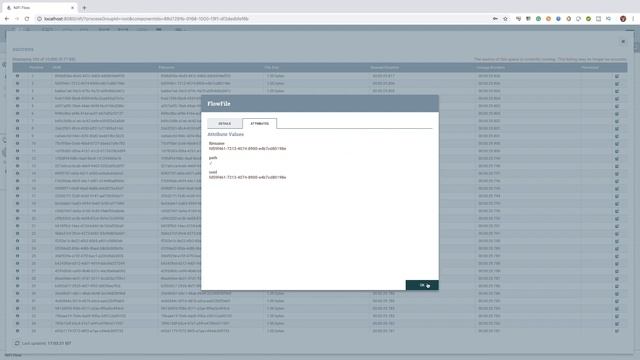This screenshot has width=640, height=360.
Task: Open provenance icon for row 2
Action: (617, 83)
